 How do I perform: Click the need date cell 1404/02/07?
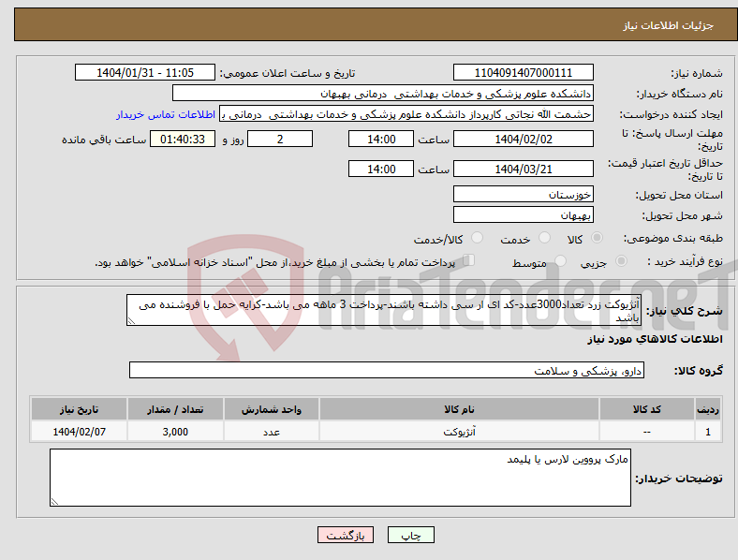[79, 431]
